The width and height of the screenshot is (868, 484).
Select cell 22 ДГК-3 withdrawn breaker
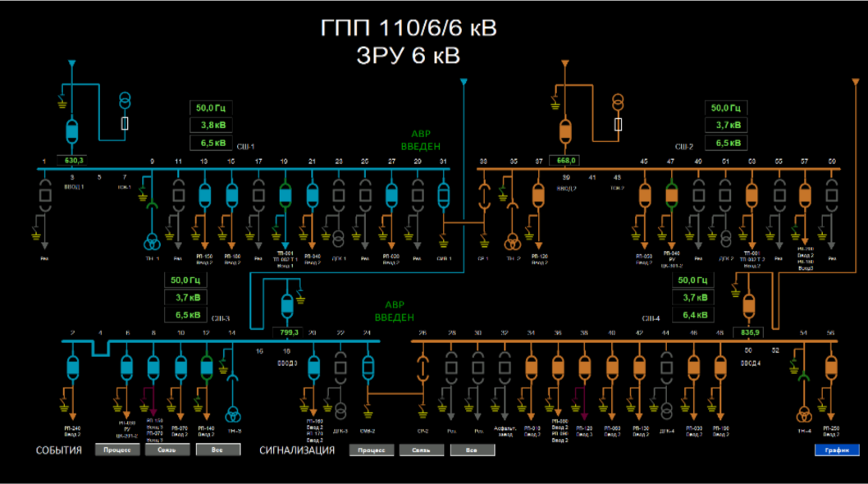pos(340,368)
